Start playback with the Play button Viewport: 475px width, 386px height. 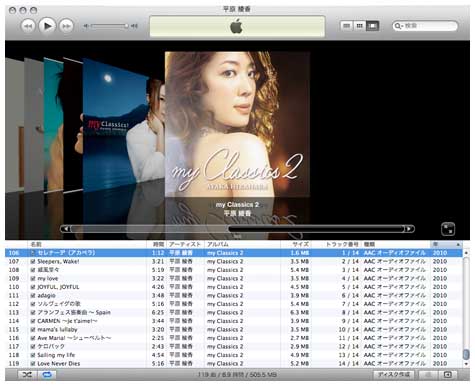tap(47, 26)
